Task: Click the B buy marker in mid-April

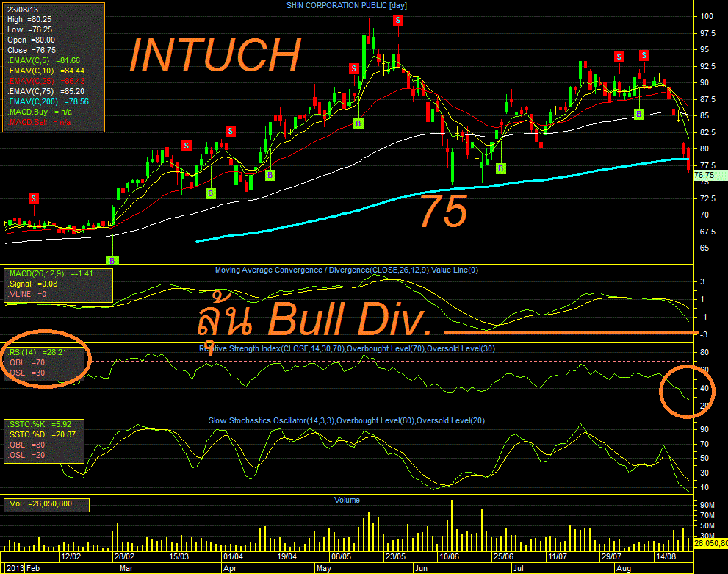Action: pos(270,175)
